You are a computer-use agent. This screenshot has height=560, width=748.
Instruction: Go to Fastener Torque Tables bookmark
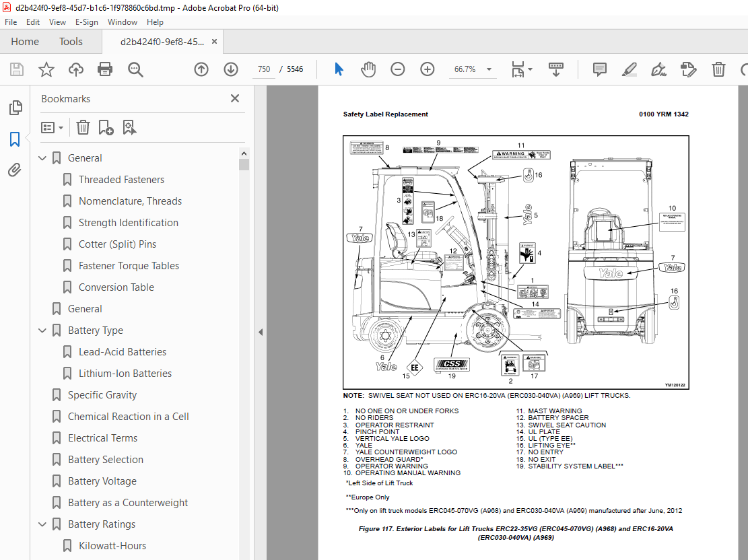pos(129,266)
